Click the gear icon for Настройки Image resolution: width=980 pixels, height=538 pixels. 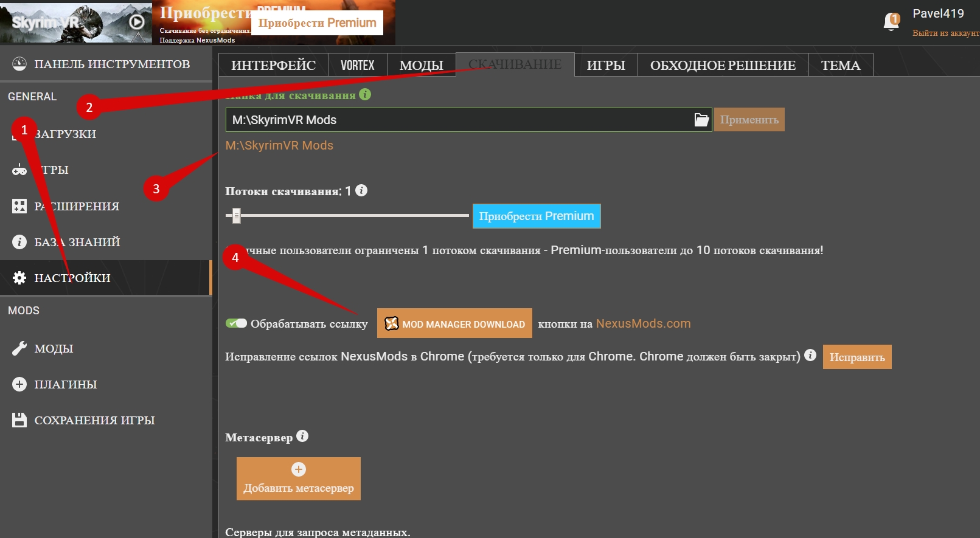coord(19,278)
